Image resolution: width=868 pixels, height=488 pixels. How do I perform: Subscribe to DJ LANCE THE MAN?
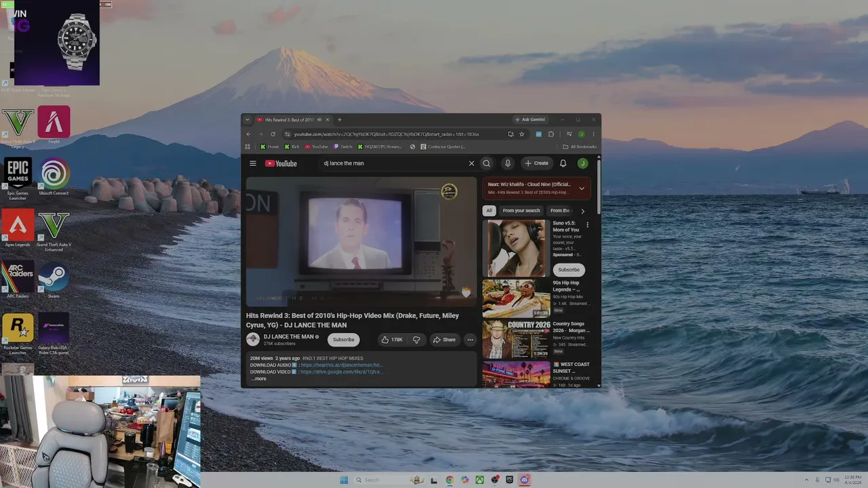pos(343,340)
